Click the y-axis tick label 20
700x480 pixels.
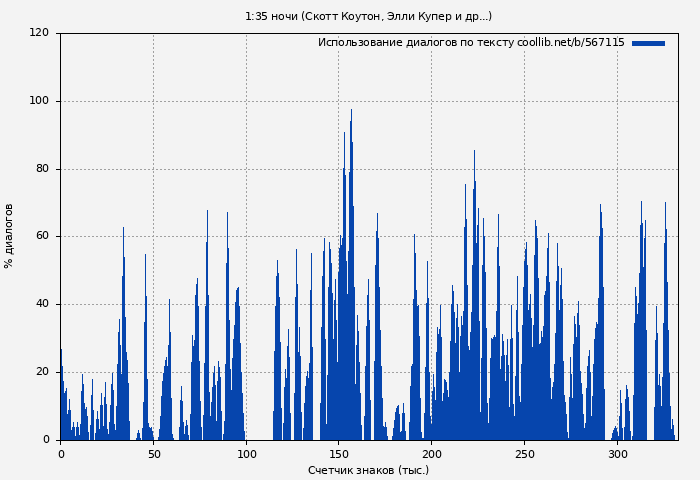point(42,372)
